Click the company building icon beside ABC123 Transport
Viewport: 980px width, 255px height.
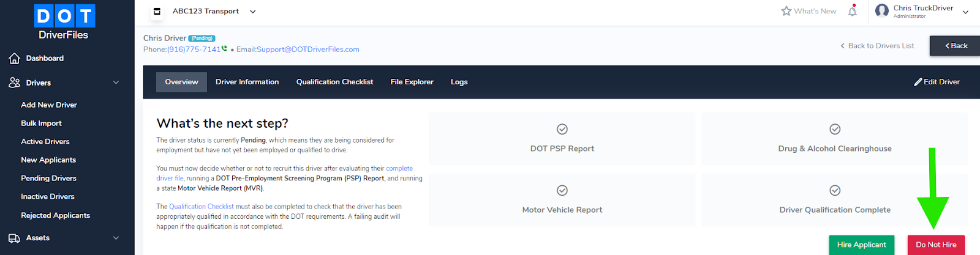point(157,11)
